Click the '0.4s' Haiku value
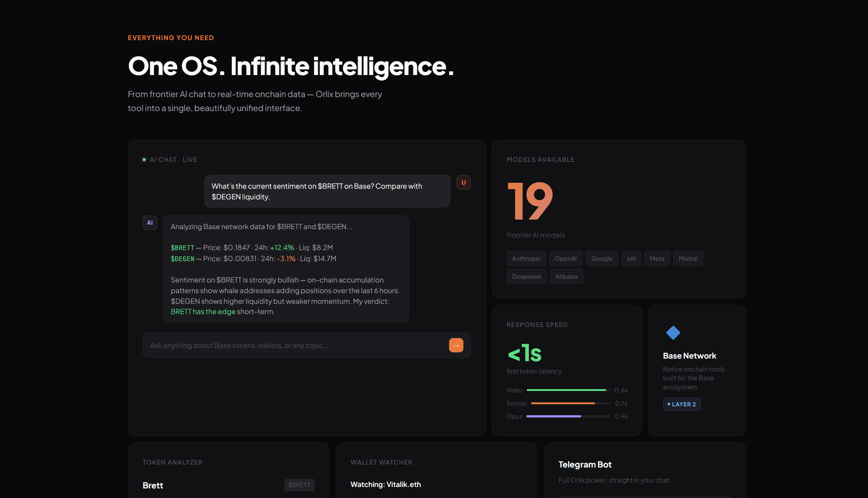The width and height of the screenshot is (868, 498). [x=621, y=390]
